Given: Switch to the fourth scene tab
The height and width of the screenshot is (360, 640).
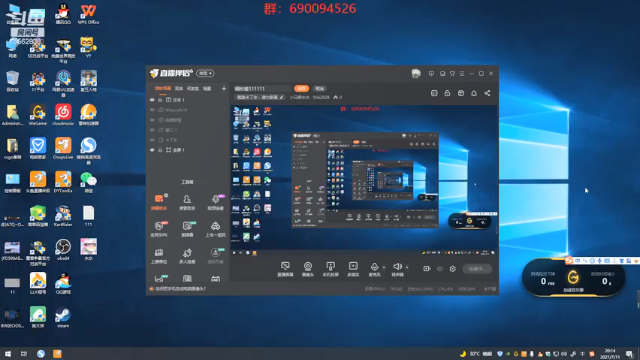Looking at the screenshot, I should click(207, 89).
